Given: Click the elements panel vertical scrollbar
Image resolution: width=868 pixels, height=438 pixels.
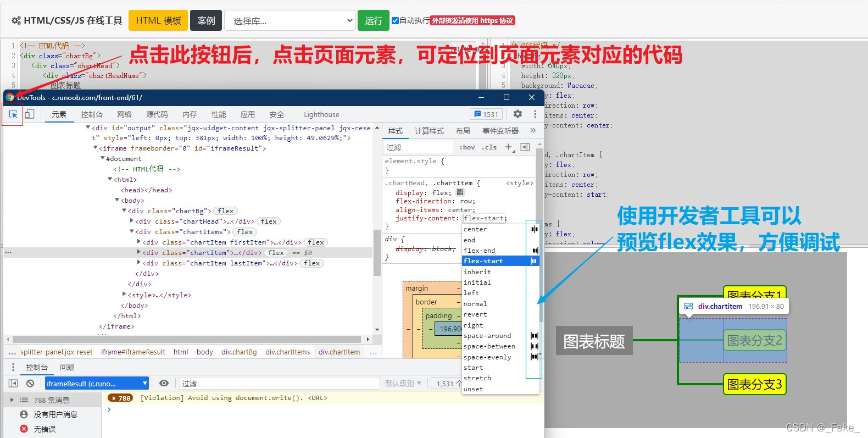Looking at the screenshot, I should click(x=377, y=253).
